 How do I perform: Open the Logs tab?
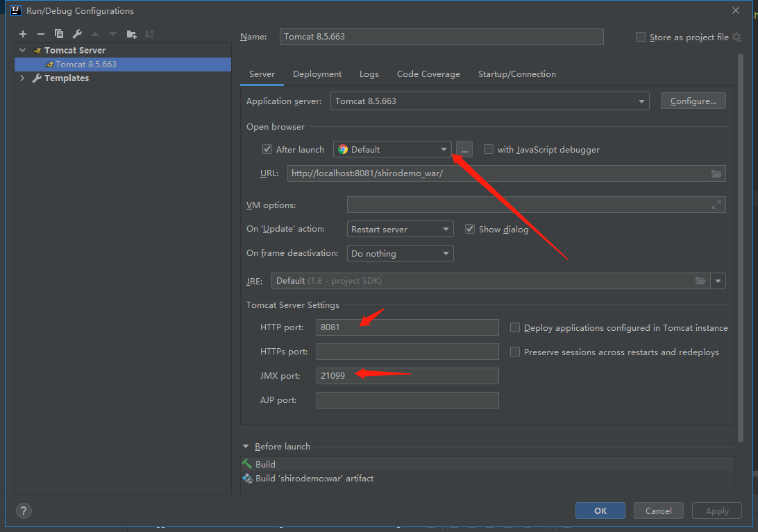point(369,74)
